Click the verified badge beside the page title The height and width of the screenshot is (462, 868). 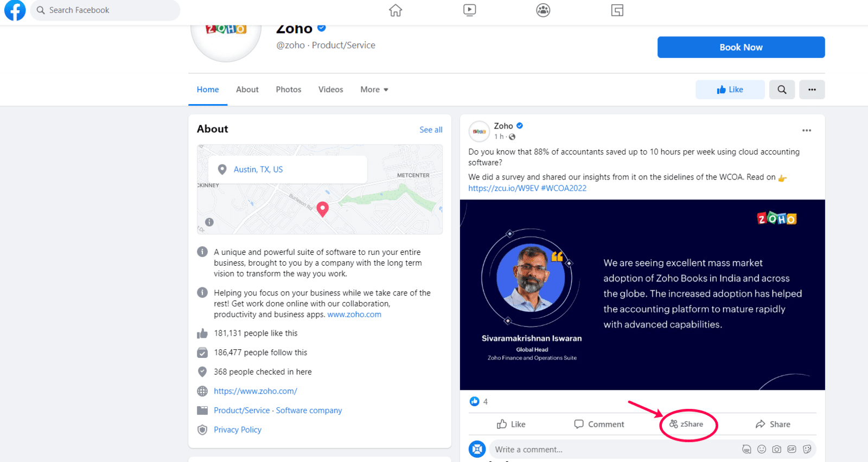[x=322, y=28]
